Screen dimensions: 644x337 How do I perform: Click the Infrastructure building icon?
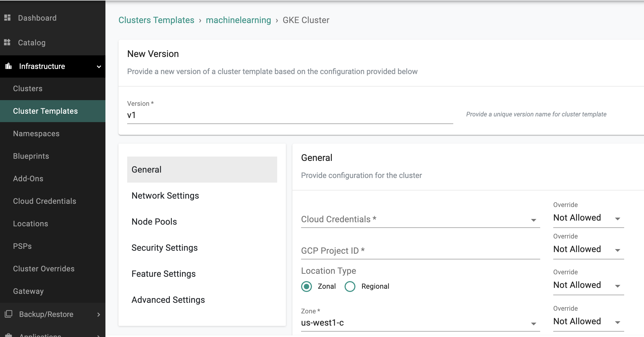8,66
